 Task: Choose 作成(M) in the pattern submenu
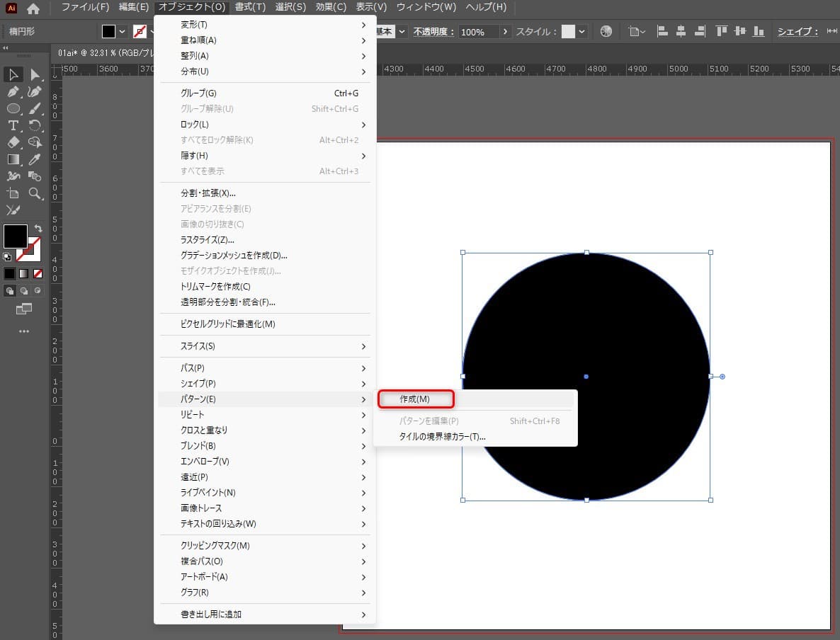point(415,399)
